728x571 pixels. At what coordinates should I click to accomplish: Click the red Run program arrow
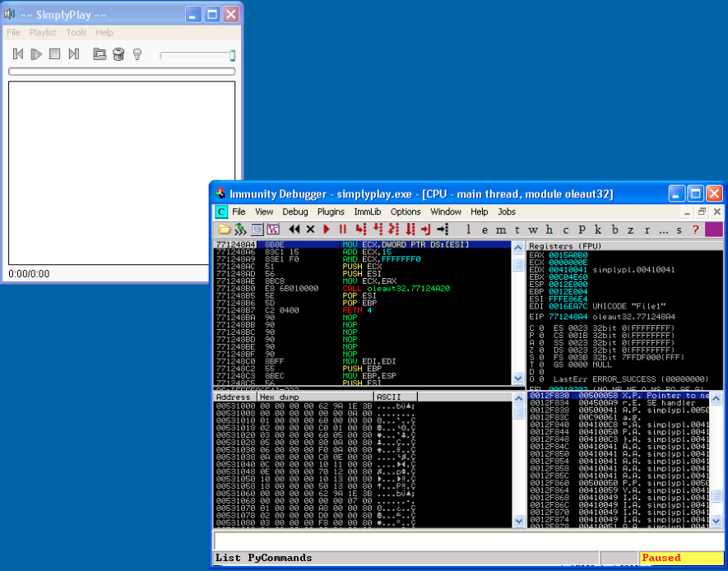pyautogui.click(x=327, y=229)
